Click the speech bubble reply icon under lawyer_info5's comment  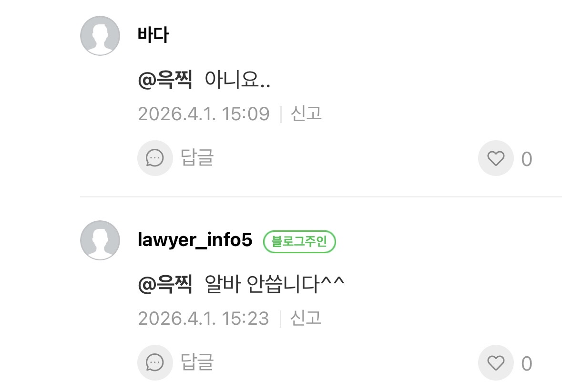[155, 362]
